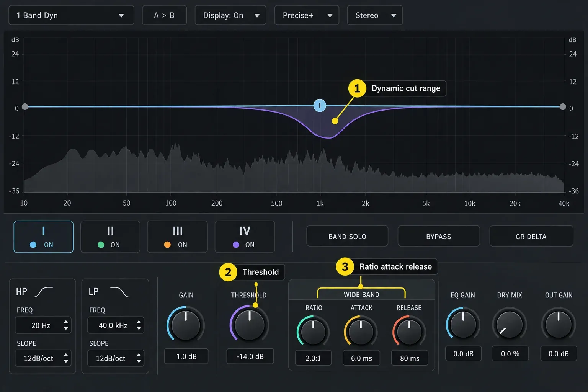Click the HP frequency stepper arrows
Screen dimensions: 588x392
click(66, 325)
